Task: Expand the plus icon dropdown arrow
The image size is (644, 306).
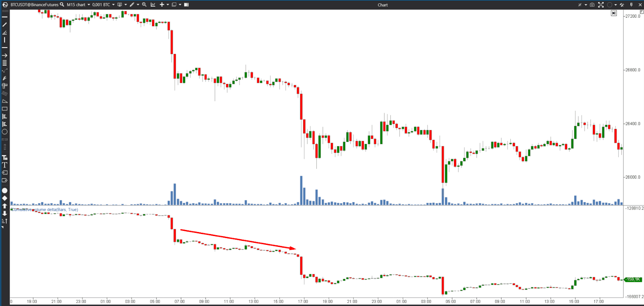Action: coord(168,4)
